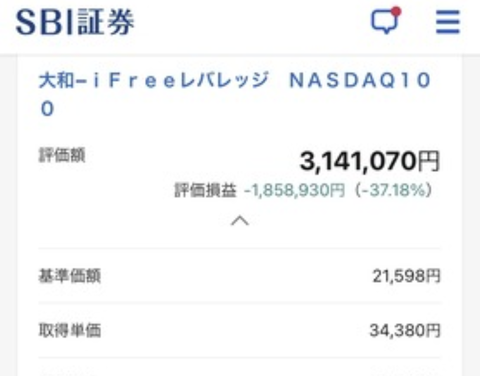Open 大和-iFreeレバレッジ NASDAQ100 fund link
The width and height of the screenshot is (480, 376).
click(235, 94)
